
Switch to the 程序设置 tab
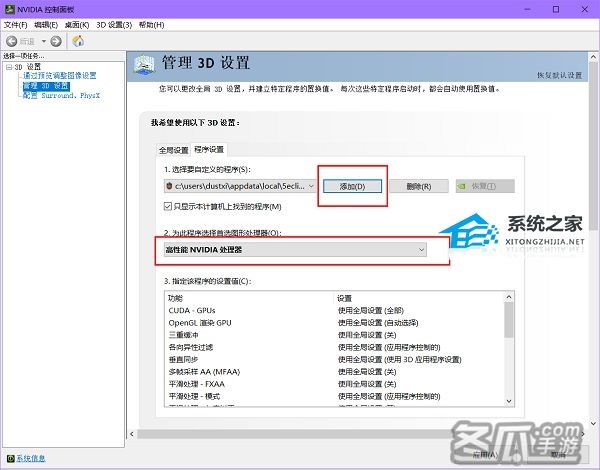(x=209, y=149)
